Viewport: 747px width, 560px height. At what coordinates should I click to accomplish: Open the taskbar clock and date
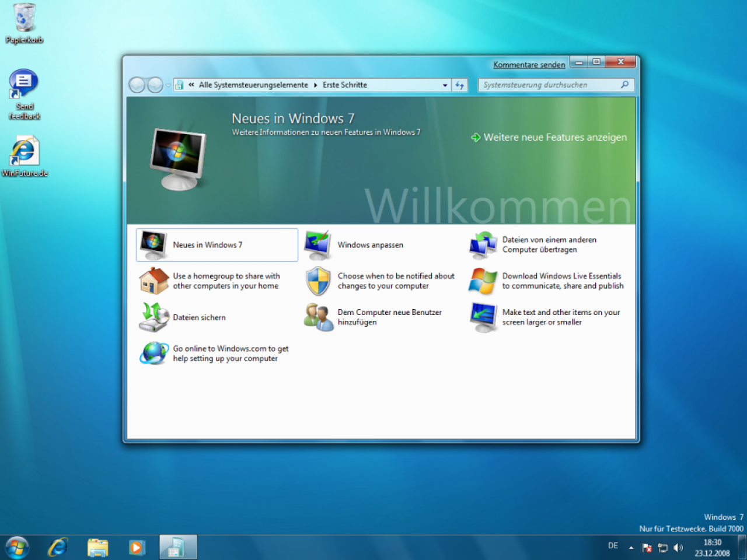tap(712, 548)
